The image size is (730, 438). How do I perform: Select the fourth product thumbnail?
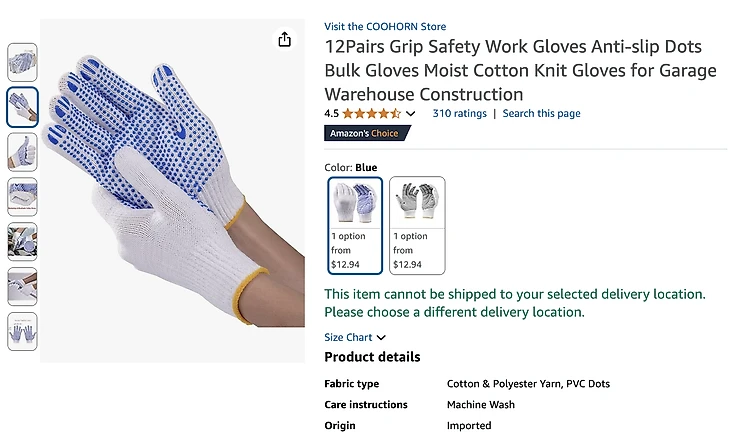22,197
